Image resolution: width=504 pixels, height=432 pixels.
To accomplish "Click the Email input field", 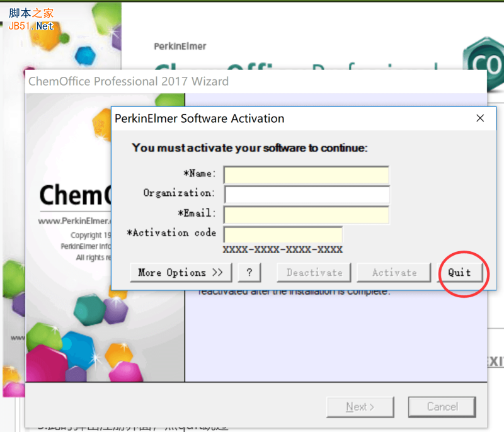I will (x=306, y=215).
